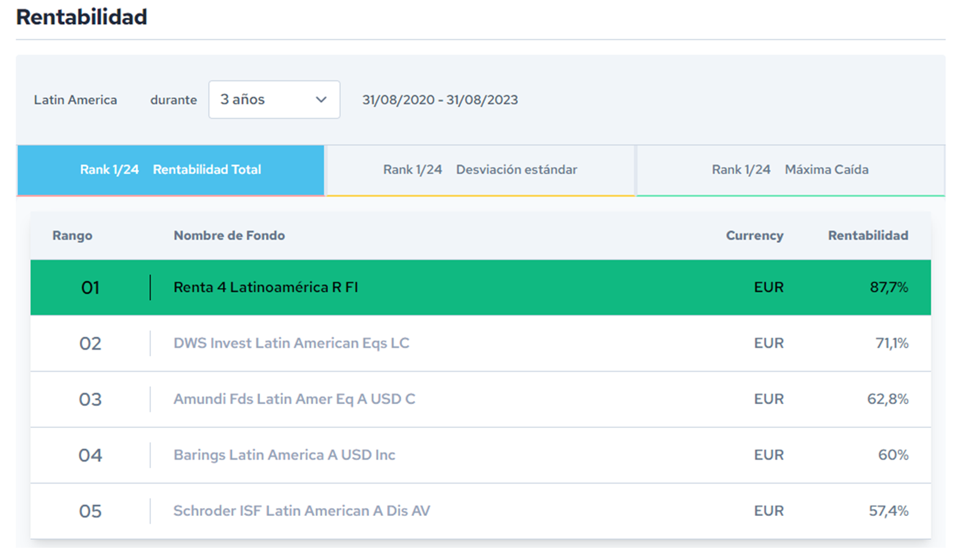
Task: Click the Latin America category label
Action: click(x=75, y=100)
